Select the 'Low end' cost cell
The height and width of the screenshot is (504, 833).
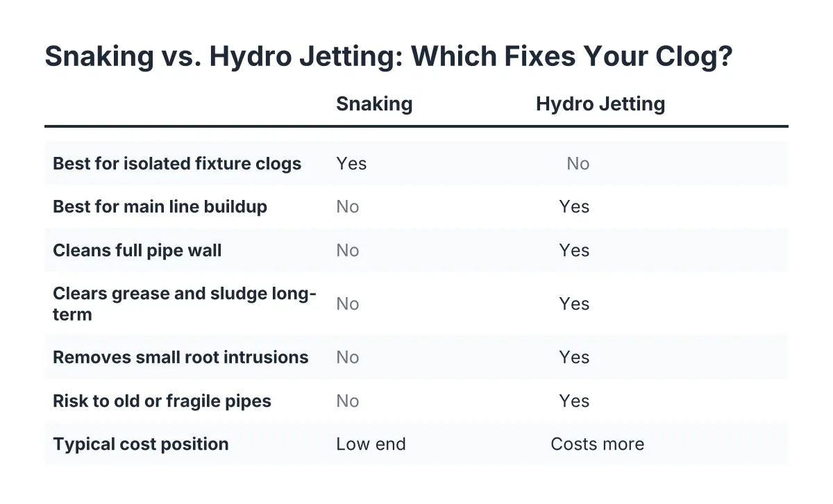[371, 444]
